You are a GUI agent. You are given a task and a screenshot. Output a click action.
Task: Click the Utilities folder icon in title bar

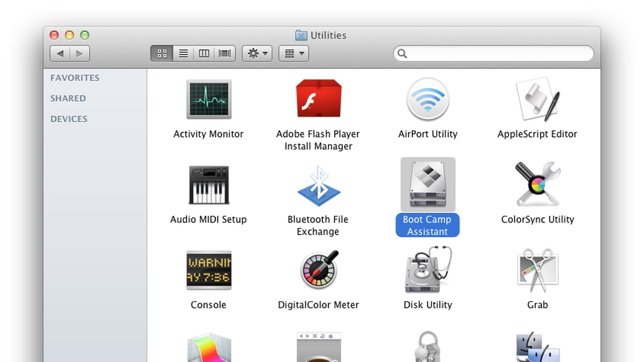point(301,35)
